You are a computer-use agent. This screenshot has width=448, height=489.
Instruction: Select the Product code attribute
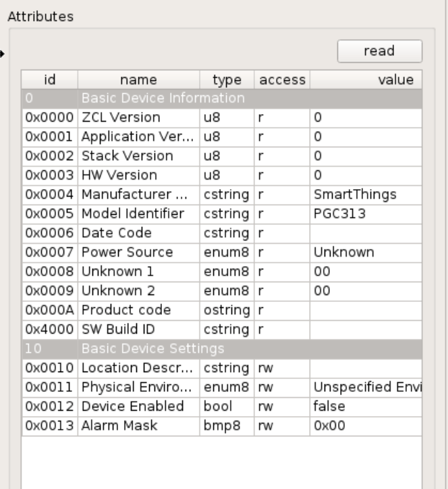pyautogui.click(x=138, y=310)
